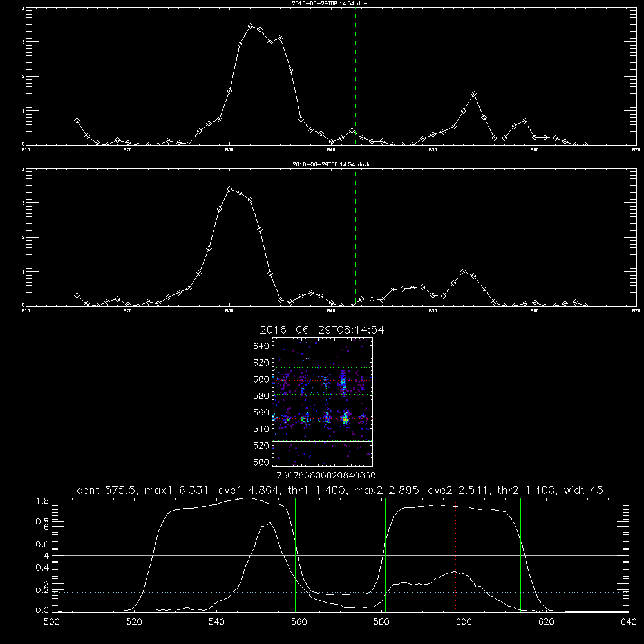The image size is (644, 644).
Task: Click the 600 label on bottom plot x-axis
Action: pos(464,622)
